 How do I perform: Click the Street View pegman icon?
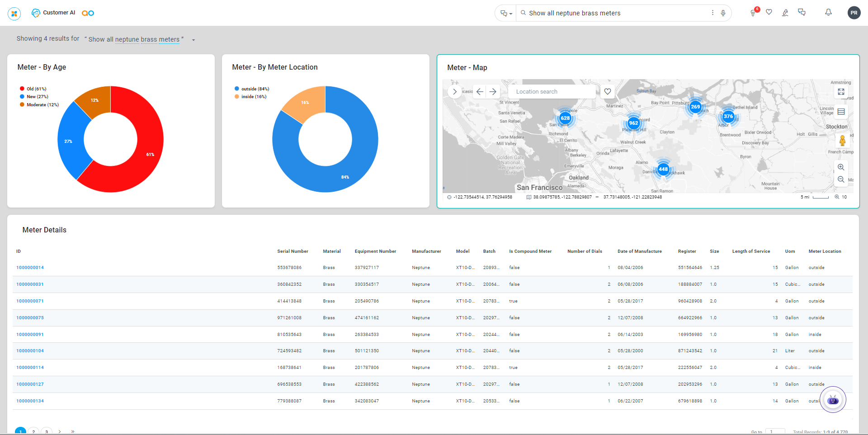tap(842, 141)
